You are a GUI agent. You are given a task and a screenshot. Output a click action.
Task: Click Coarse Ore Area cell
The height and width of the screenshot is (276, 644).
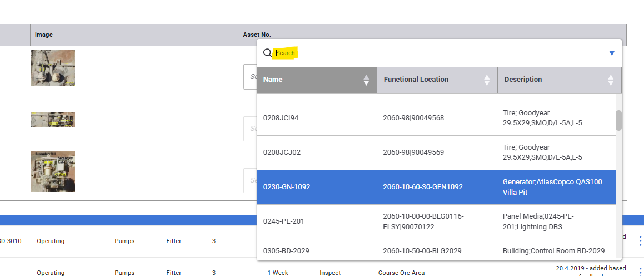401,273
